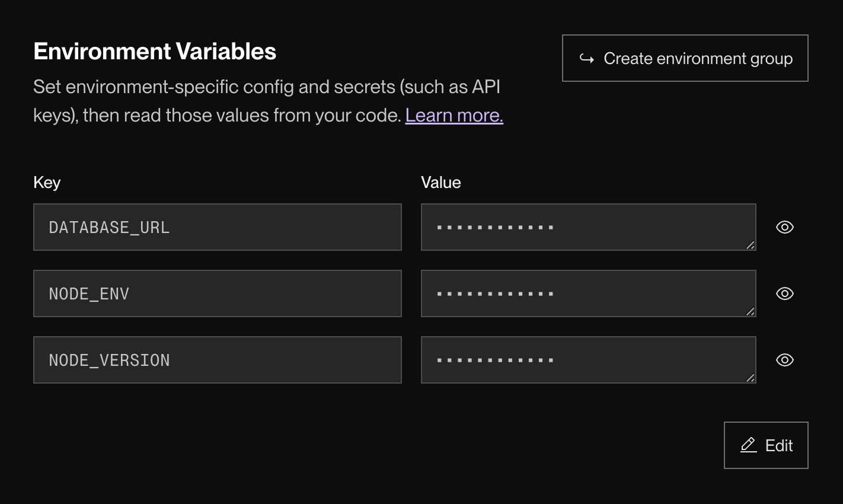Screen dimensions: 843x504
Task: Click the masked value field for NODE_ENV
Action: (x=588, y=294)
